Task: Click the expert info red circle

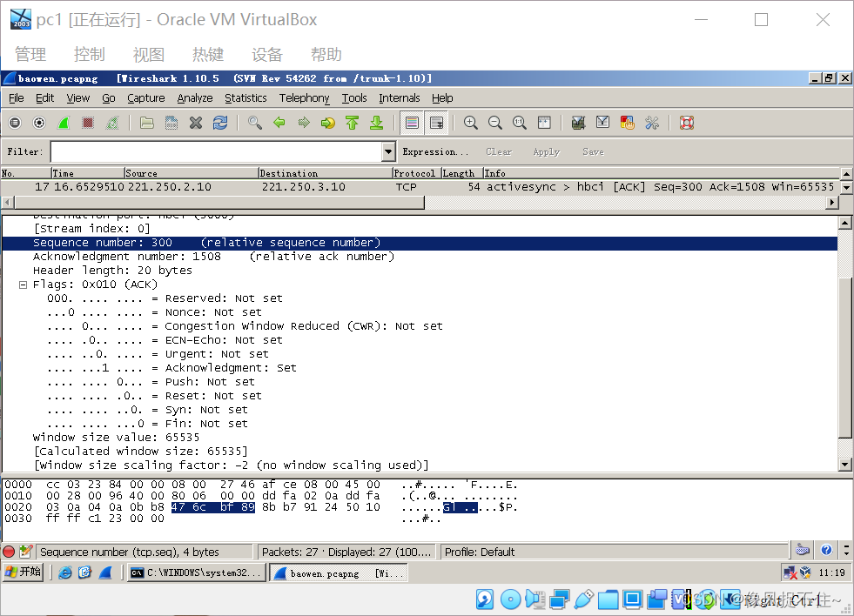Action: (9, 552)
